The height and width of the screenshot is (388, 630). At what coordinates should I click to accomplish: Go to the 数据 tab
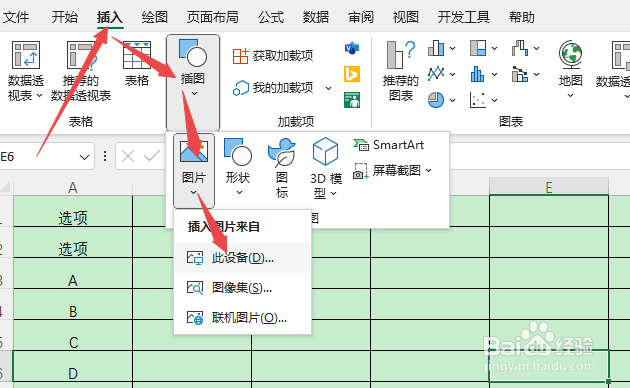[316, 17]
